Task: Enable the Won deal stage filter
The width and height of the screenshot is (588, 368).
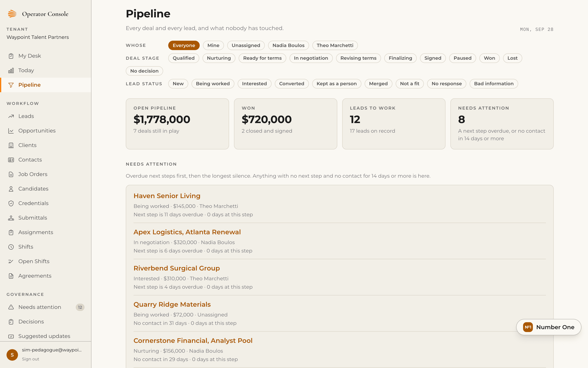Action: coord(489,58)
